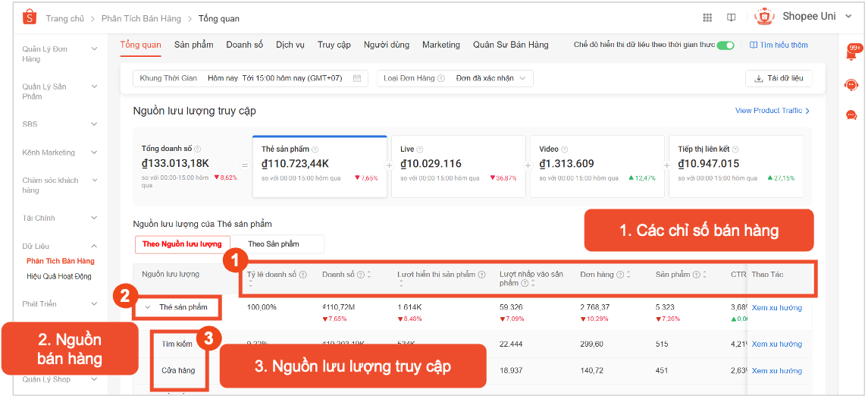Toggle real-time data display switch
This screenshot has height=396, width=868.
point(725,46)
